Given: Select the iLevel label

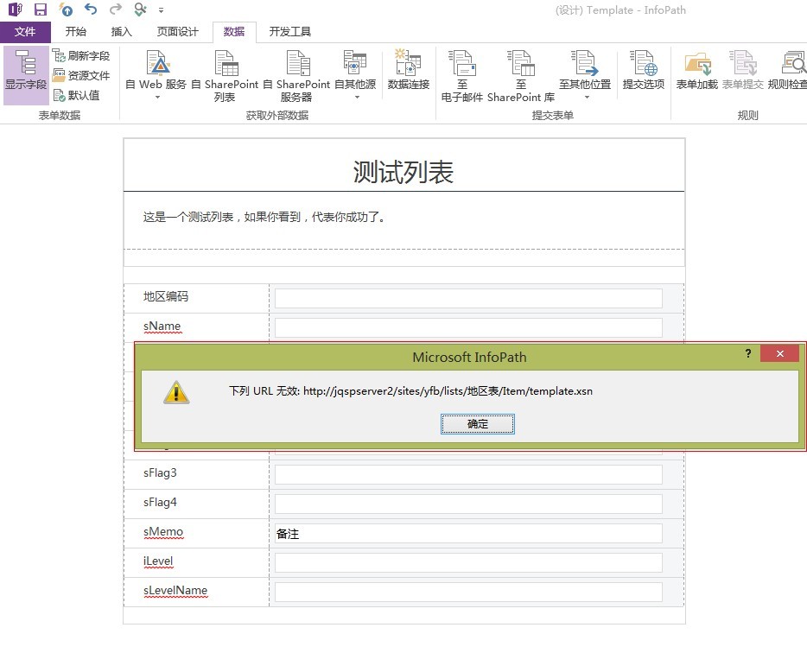Looking at the screenshot, I should (x=158, y=561).
